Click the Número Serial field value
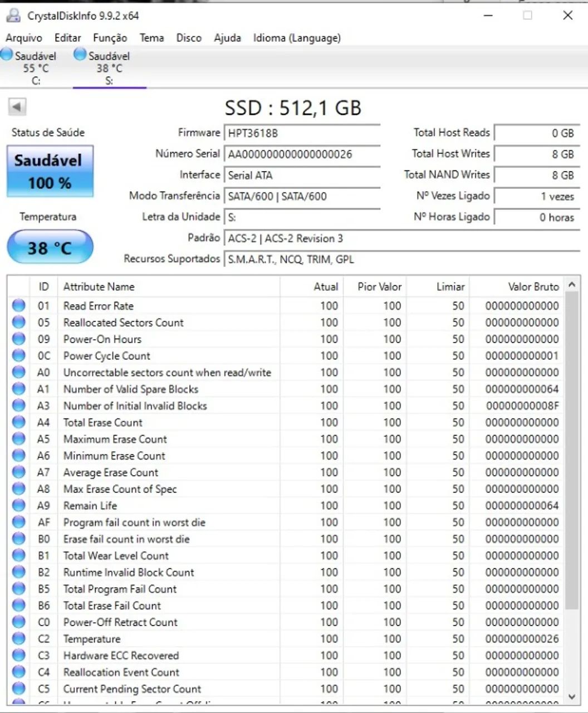The image size is (588, 713). coord(302,154)
